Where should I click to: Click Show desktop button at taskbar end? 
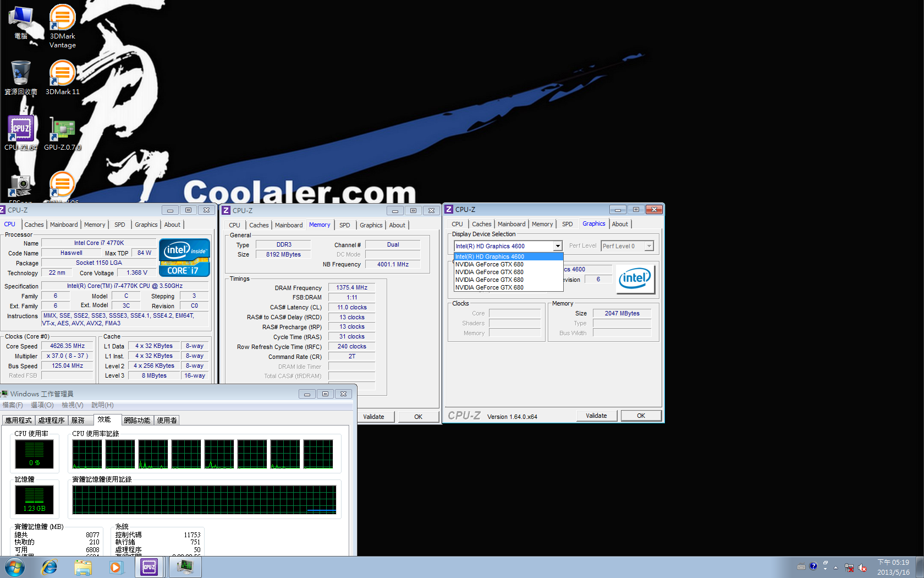[x=920, y=568]
